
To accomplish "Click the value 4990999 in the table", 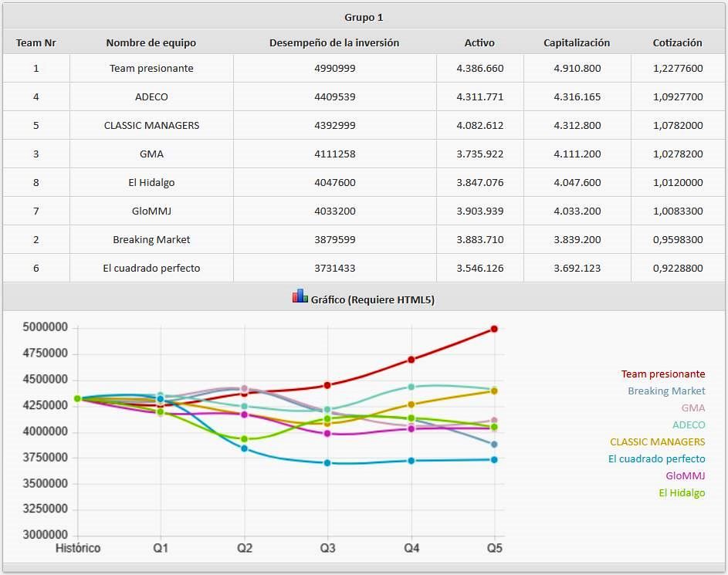I will click(335, 68).
